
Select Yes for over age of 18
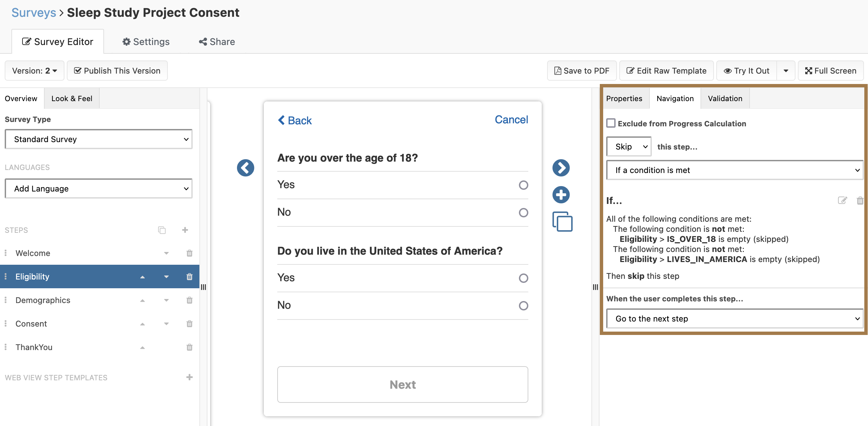tap(523, 185)
